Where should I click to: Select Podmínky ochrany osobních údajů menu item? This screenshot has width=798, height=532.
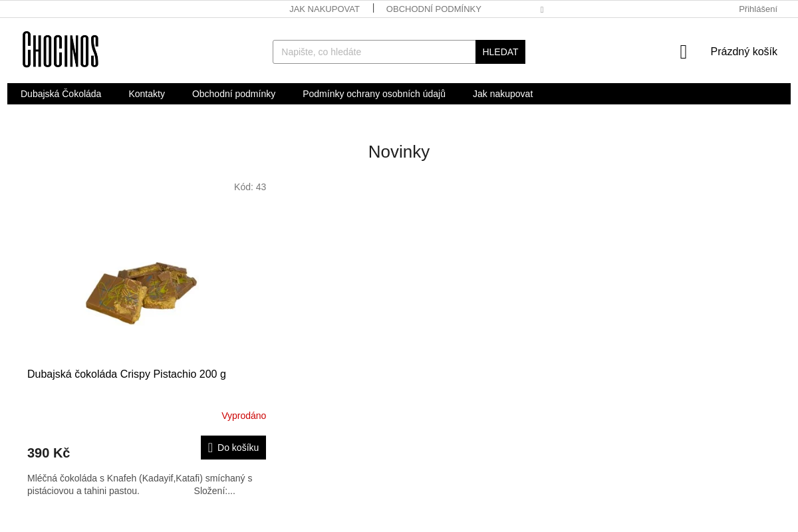374,94
